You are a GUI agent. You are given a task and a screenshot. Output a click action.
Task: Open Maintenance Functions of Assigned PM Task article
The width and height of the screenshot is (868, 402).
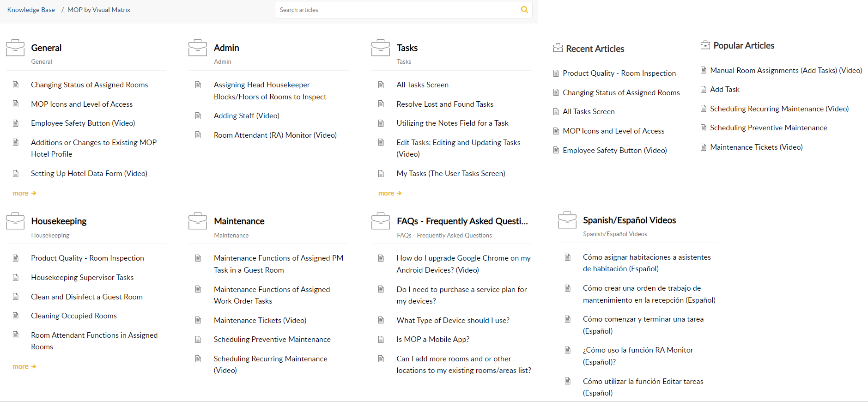tap(279, 264)
